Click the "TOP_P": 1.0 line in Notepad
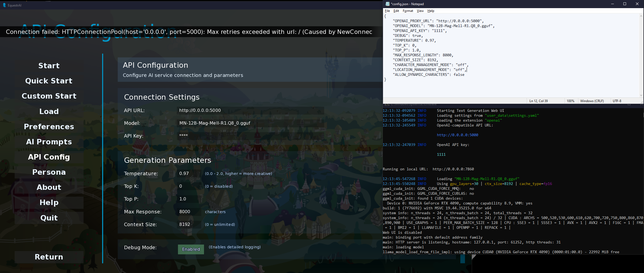644x273 pixels. 407,50
